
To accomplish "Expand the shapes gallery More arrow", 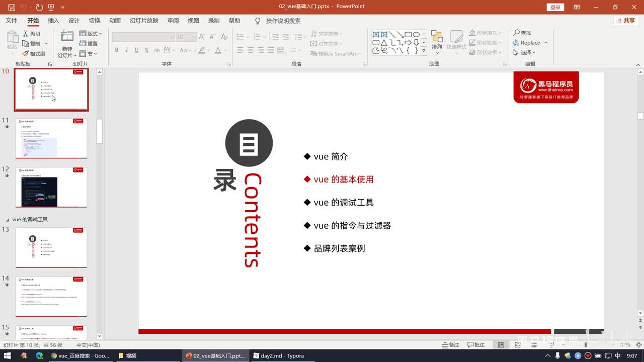I will [x=424, y=51].
